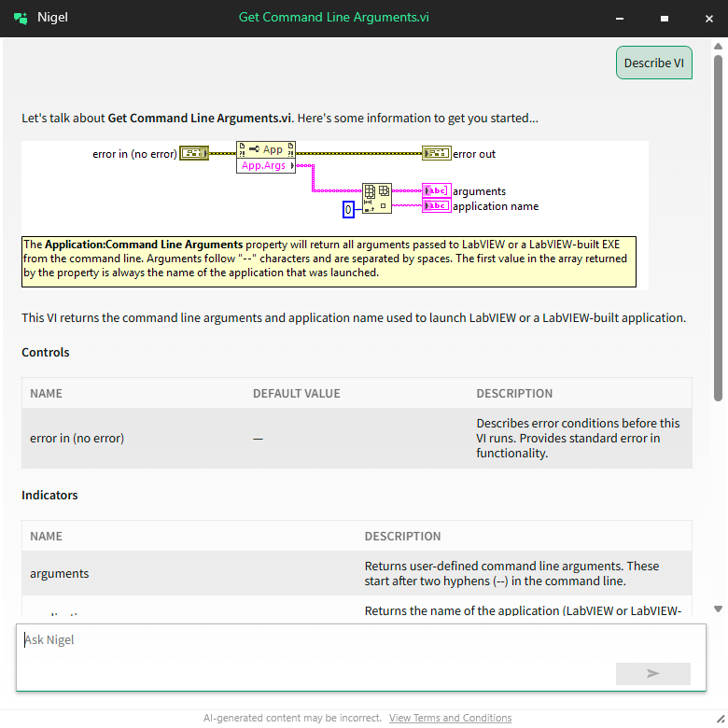Click the numeric constant 0 on diagram
728x728 pixels.
(348, 209)
